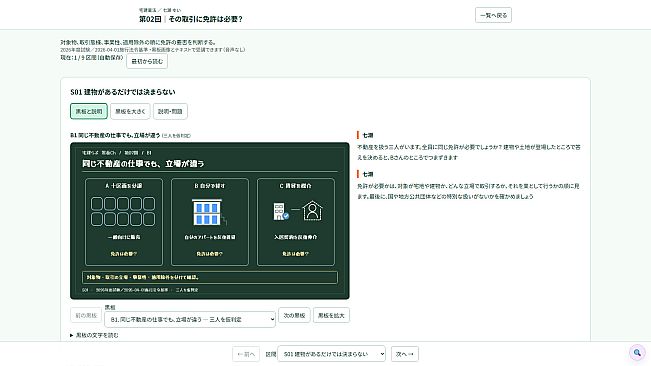Click the B1 caption above the blackboard
Screen dimensions: 651x366
point(130,135)
